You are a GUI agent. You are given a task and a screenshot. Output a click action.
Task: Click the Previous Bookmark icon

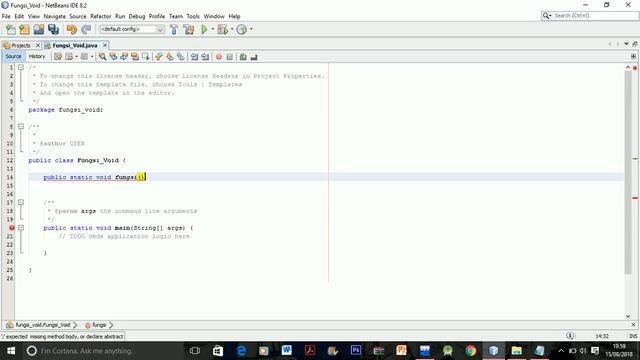click(x=159, y=57)
